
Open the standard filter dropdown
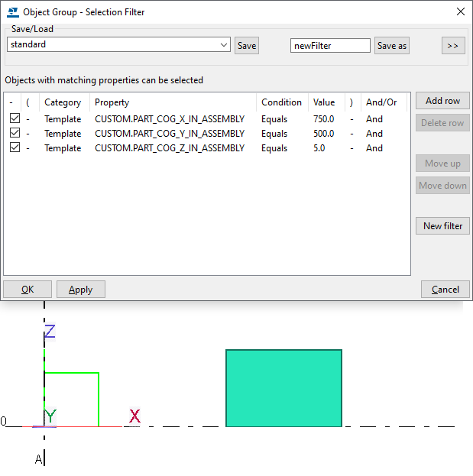224,45
